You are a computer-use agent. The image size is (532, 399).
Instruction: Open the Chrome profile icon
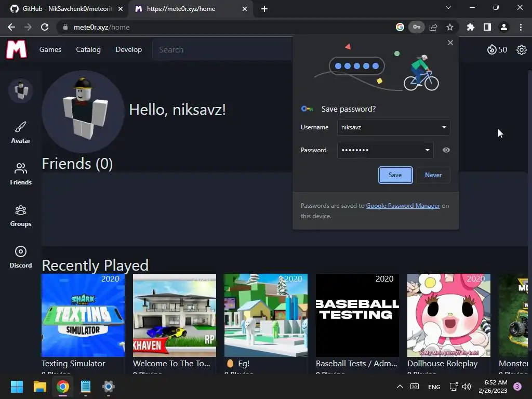(504, 27)
